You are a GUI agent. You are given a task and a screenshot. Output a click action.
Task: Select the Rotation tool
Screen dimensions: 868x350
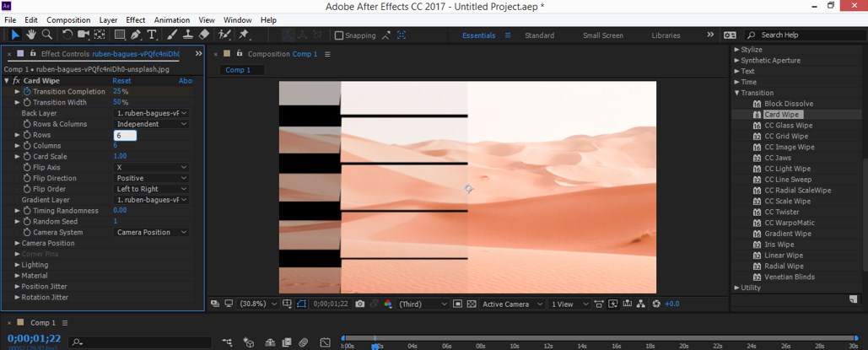pos(67,35)
